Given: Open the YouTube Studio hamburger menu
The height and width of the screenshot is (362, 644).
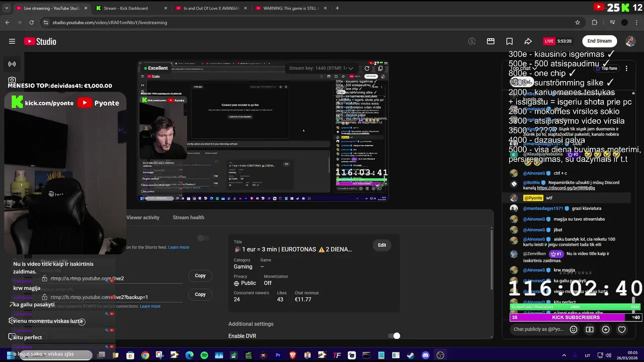Looking at the screenshot, I should click(12, 41).
